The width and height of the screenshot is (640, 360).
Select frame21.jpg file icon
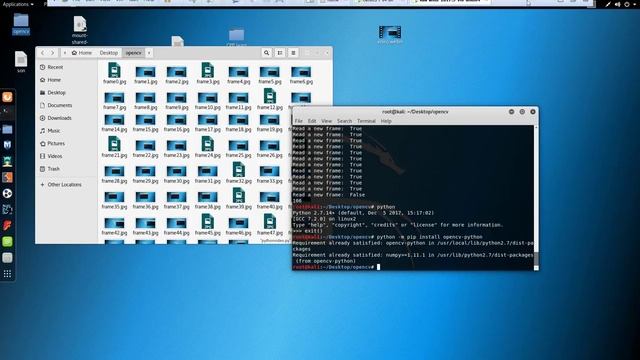point(114,144)
